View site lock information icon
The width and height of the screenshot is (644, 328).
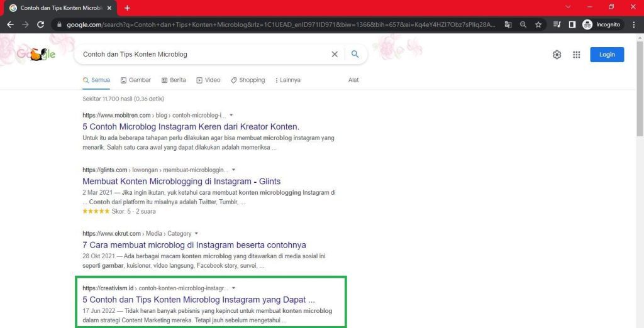click(60, 25)
